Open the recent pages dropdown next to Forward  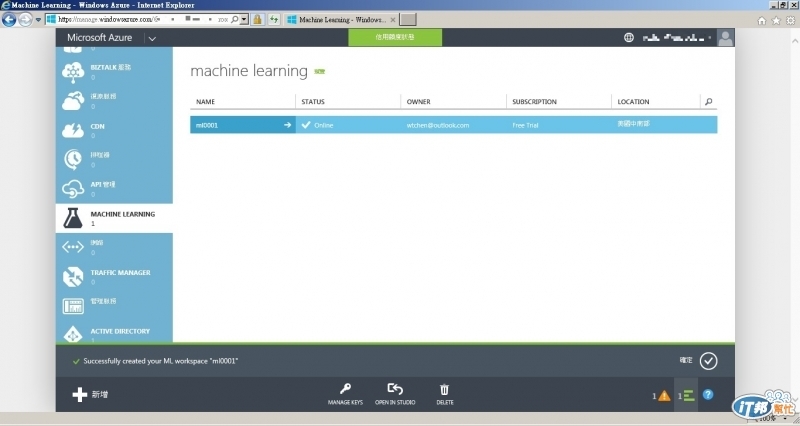point(38,20)
